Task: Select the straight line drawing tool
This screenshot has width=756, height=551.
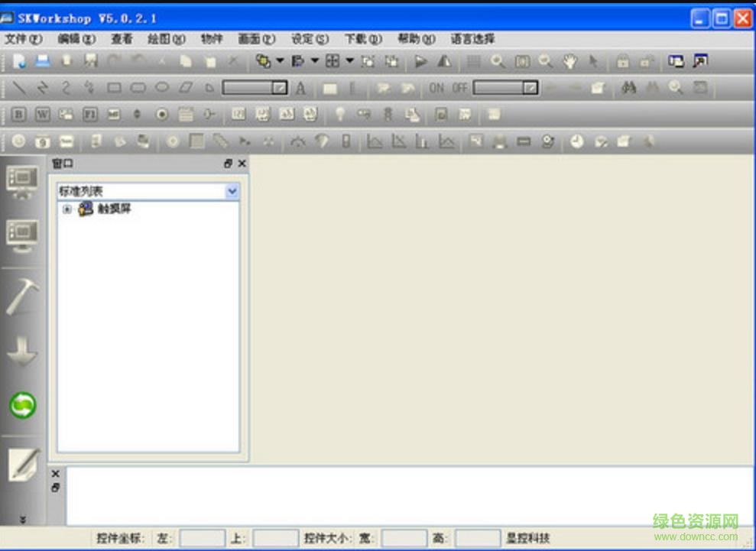Action: [21, 88]
